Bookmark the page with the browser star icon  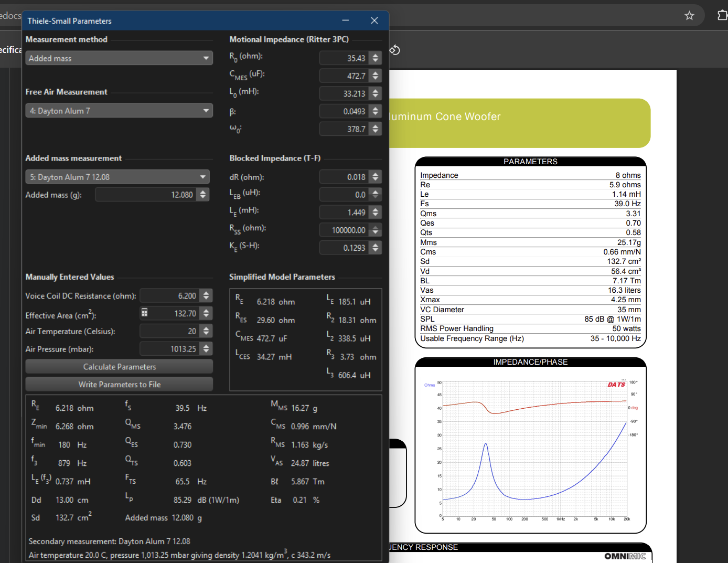click(x=689, y=16)
